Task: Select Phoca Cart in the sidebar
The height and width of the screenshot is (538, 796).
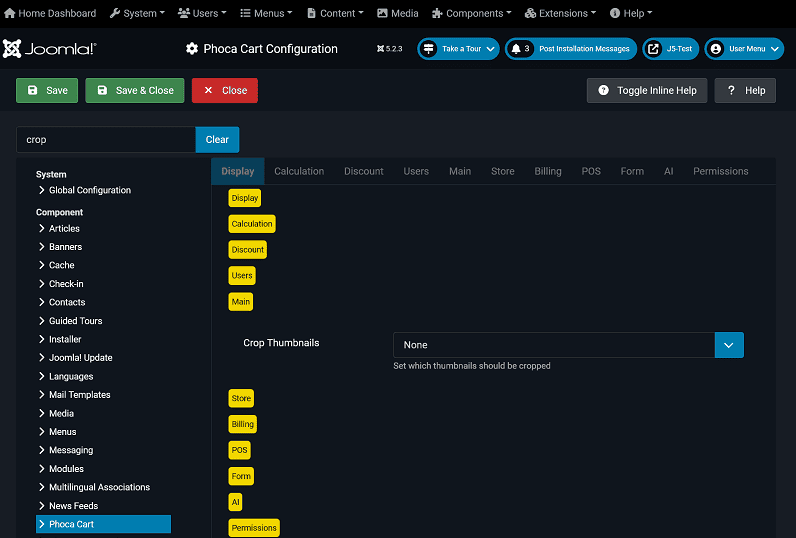Action: [72, 524]
